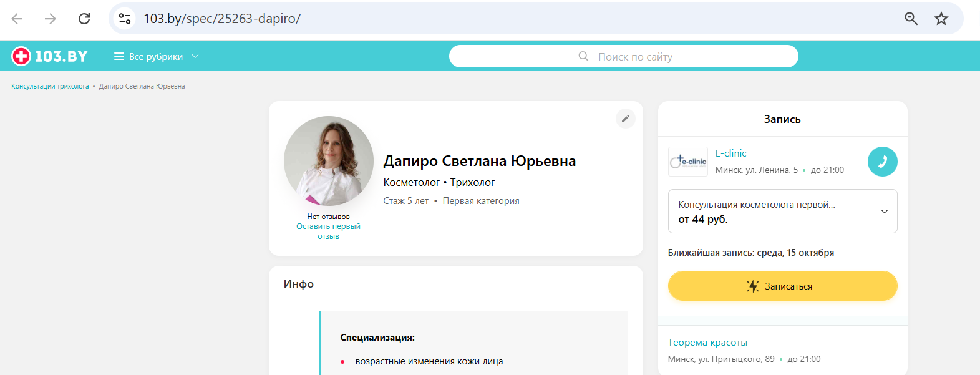
Task: Click the E-clinic logo thumbnail
Action: click(688, 162)
